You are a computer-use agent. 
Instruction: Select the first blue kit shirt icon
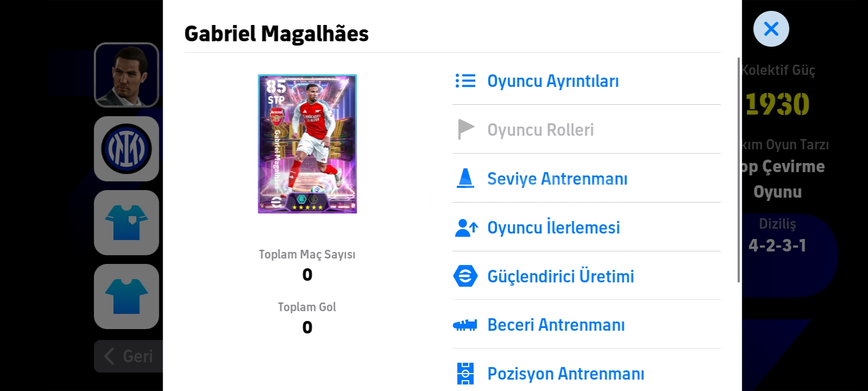point(126,223)
